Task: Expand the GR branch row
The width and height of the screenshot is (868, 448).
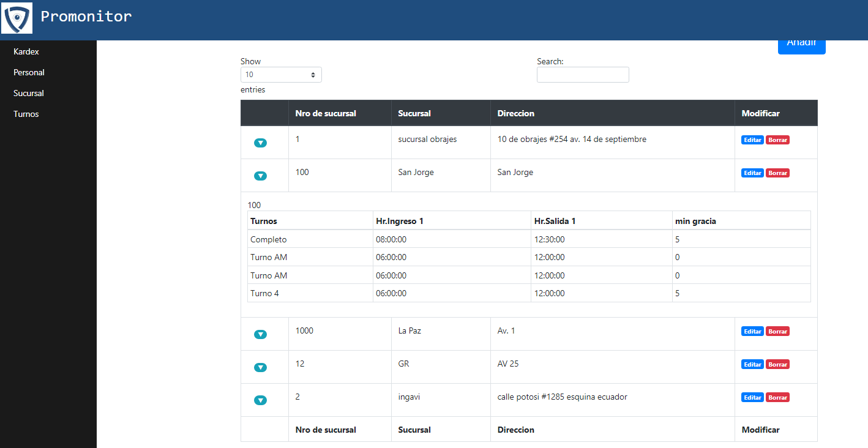Action: coord(260,367)
